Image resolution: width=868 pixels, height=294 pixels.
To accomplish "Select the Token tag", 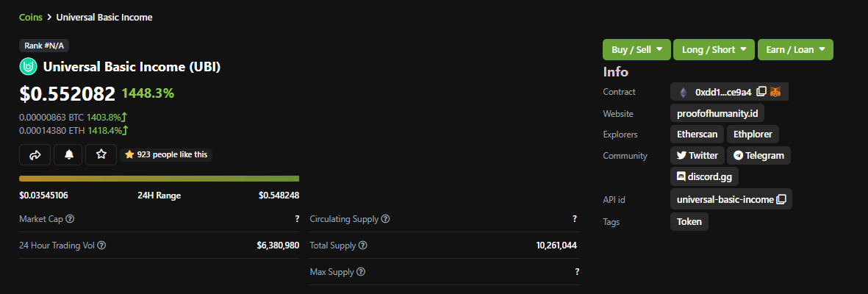I will 689,221.
